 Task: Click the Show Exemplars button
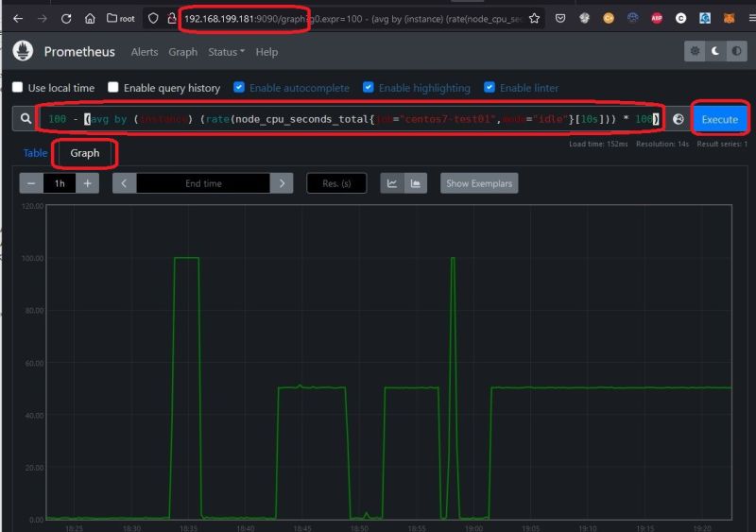(x=479, y=183)
